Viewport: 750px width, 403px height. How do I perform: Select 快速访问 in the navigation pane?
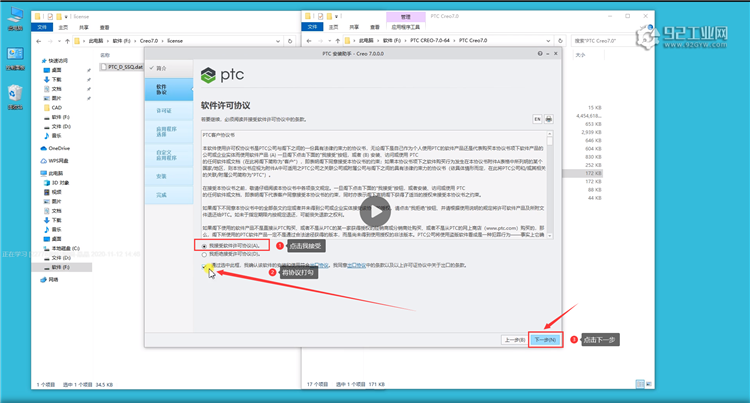[55, 61]
